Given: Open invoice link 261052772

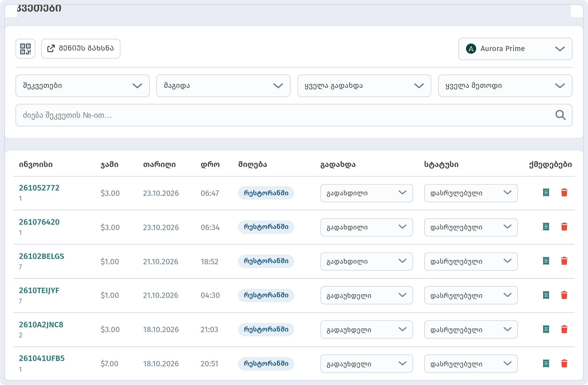Looking at the screenshot, I should (39, 188).
